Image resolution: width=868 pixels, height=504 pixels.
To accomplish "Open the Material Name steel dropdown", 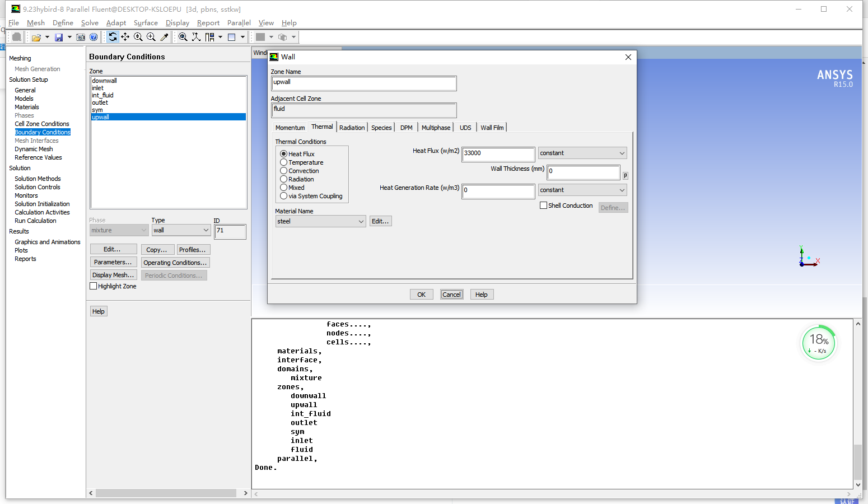I will click(x=320, y=222).
